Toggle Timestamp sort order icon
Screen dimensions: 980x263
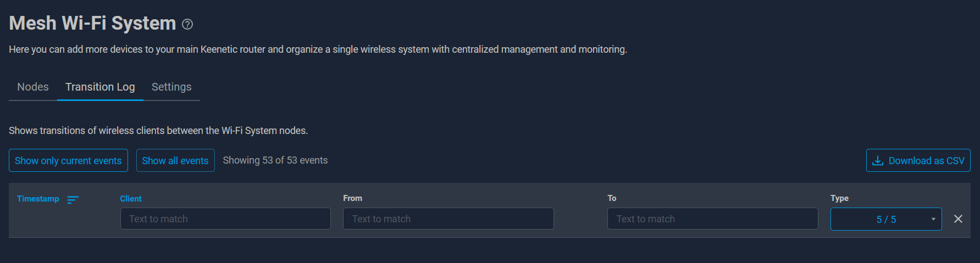coord(73,199)
